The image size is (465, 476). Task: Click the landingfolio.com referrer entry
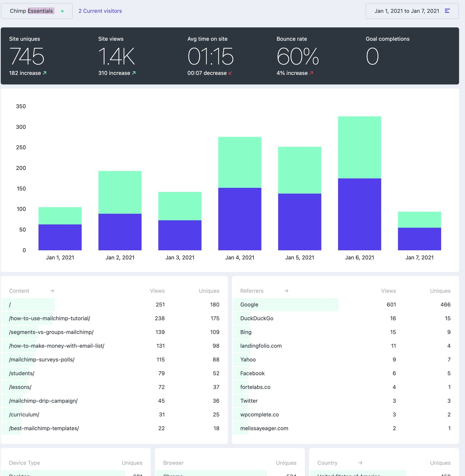click(x=261, y=346)
